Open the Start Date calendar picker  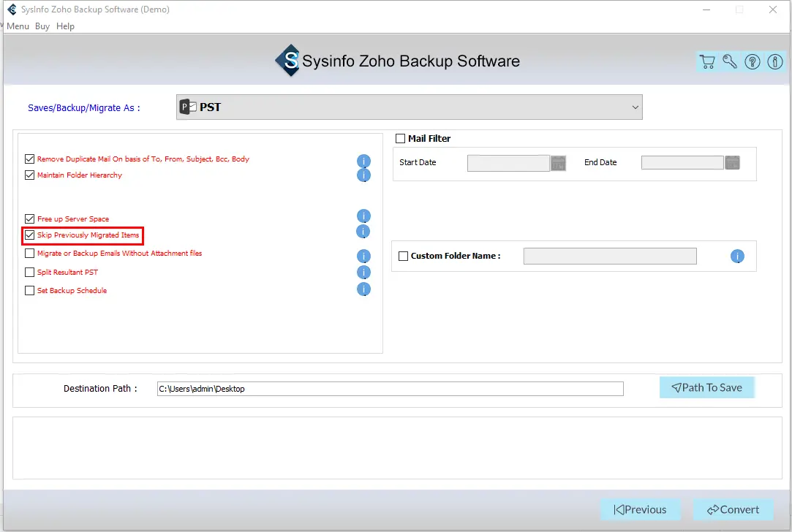pos(558,163)
